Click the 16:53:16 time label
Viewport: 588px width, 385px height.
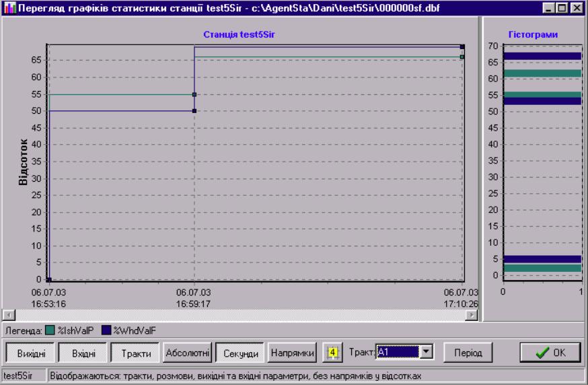coord(48,304)
